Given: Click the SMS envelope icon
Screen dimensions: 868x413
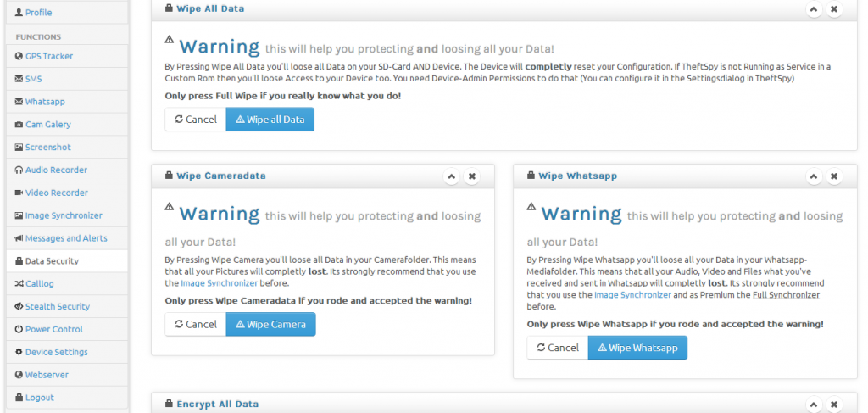Looking at the screenshot, I should point(19,79).
